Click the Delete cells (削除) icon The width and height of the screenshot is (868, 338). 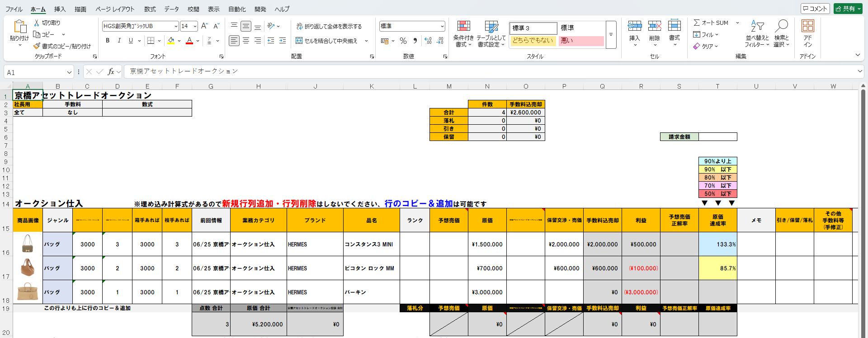655,26
